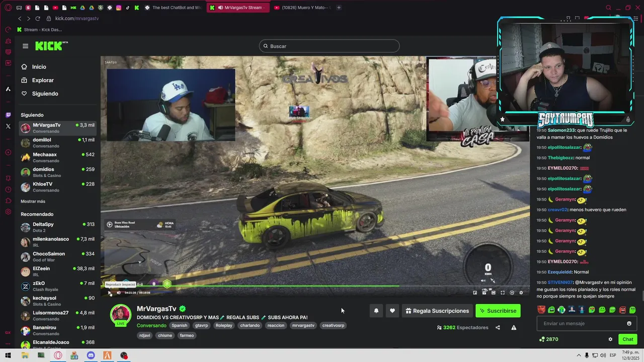This screenshot has height=362, width=644.
Task: Open the X icon in Opera sidebar
Action: tap(8, 126)
